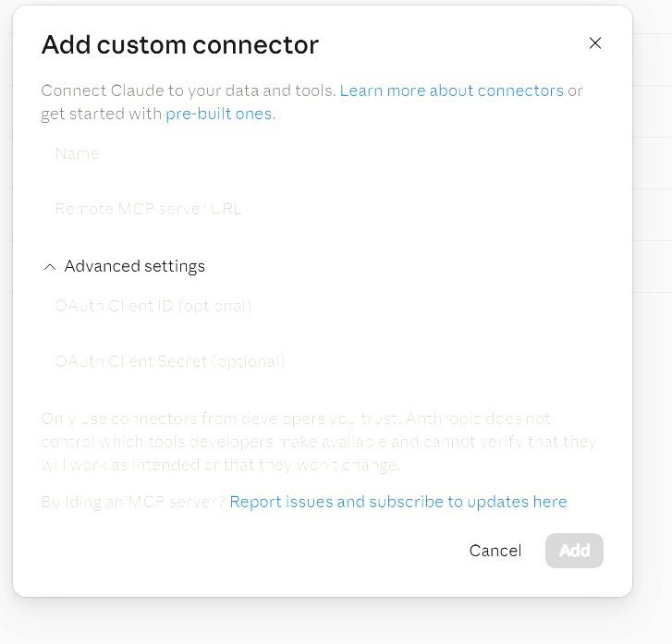Screen dimensions: 672x644
Task: Click the greyed-out Add button
Action: (574, 551)
